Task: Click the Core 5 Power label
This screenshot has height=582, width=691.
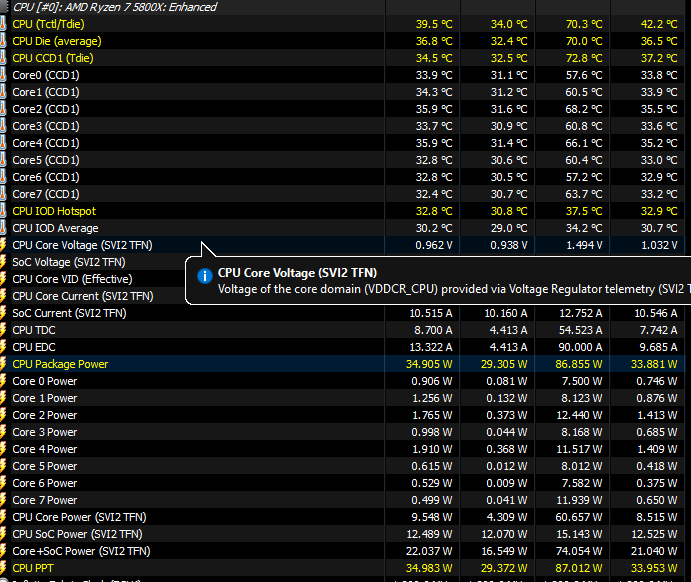Action: [45, 466]
